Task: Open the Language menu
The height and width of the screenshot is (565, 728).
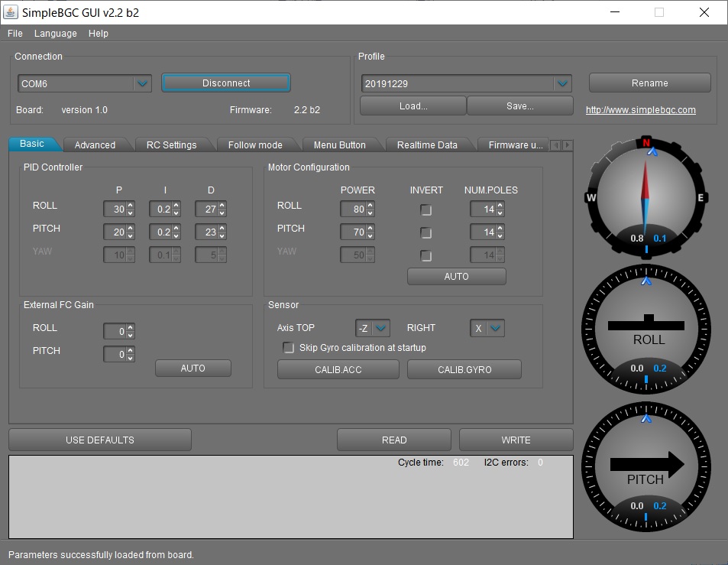Action: (x=55, y=34)
